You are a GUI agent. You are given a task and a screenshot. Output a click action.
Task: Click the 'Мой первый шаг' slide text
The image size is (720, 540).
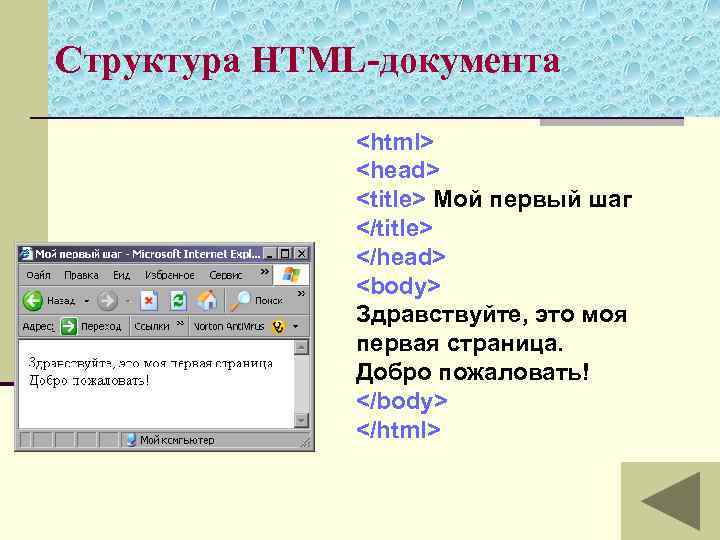(x=533, y=199)
